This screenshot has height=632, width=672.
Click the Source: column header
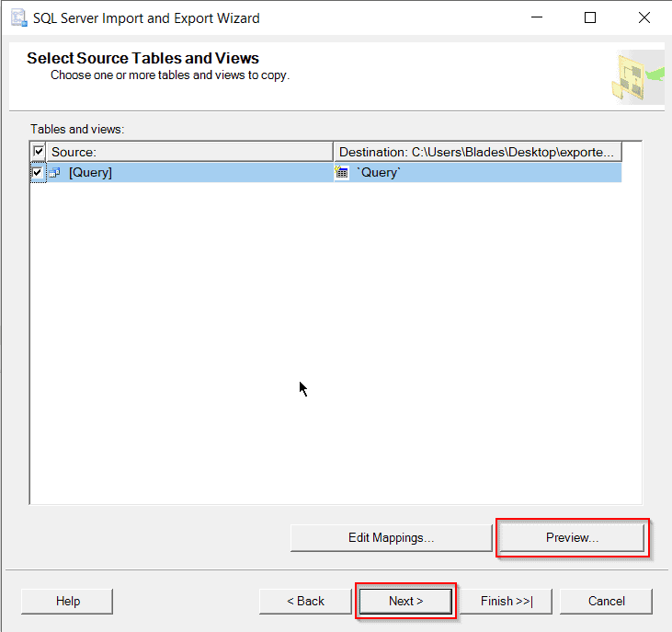pyautogui.click(x=189, y=152)
